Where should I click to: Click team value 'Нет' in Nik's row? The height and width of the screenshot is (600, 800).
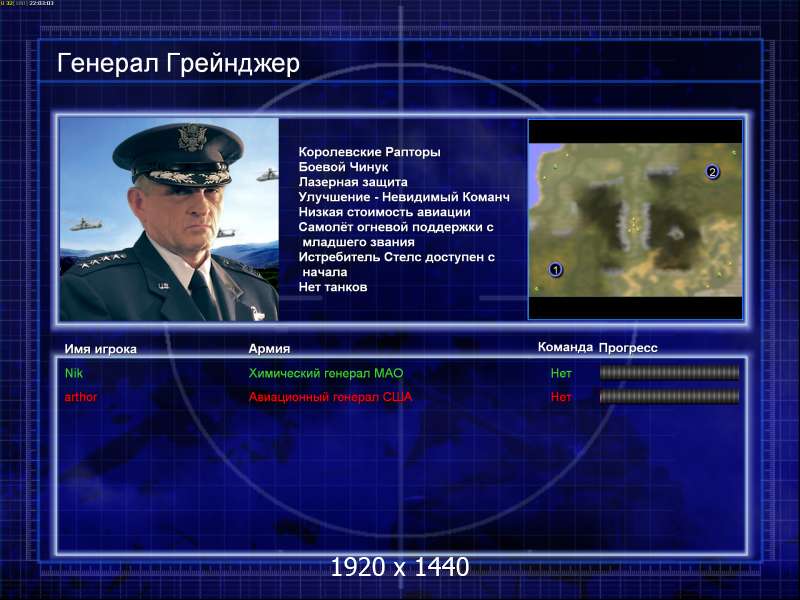click(x=561, y=373)
